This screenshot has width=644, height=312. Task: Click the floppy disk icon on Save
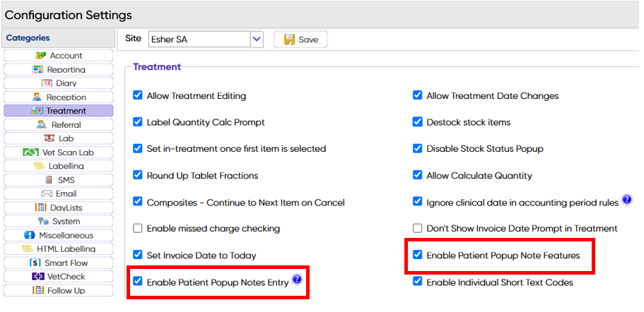[289, 40]
